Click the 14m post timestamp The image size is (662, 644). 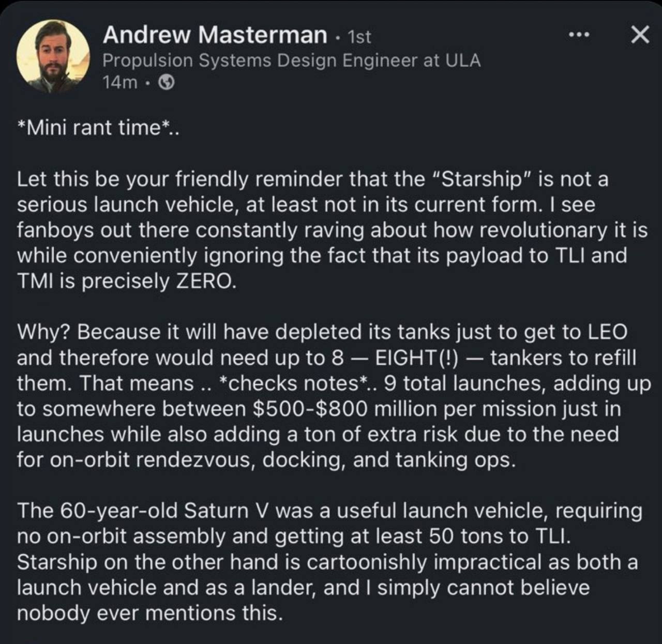point(120,82)
